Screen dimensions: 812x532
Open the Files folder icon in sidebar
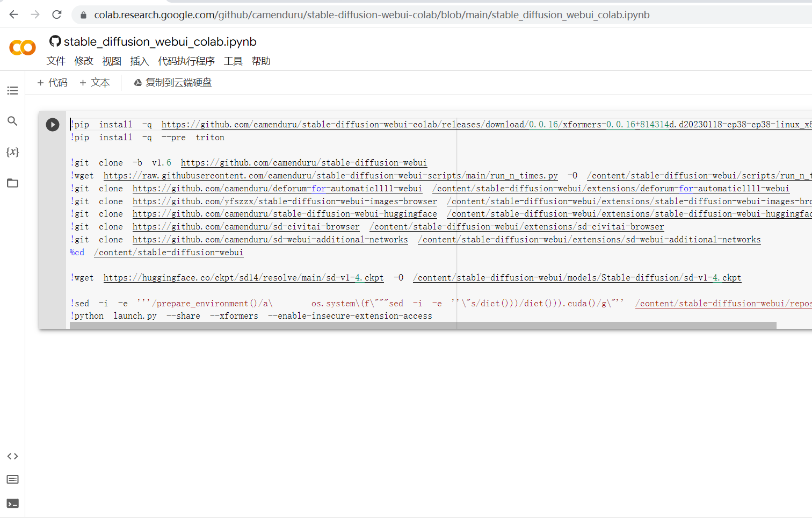coord(12,183)
